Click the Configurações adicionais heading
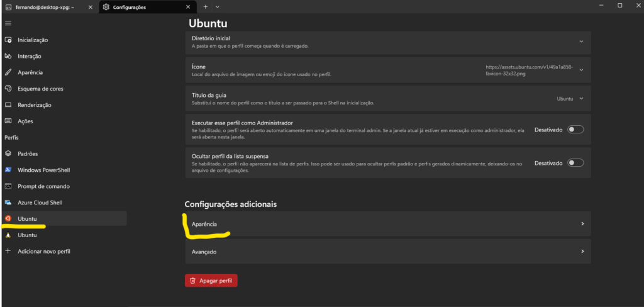The image size is (644, 307). tap(231, 204)
